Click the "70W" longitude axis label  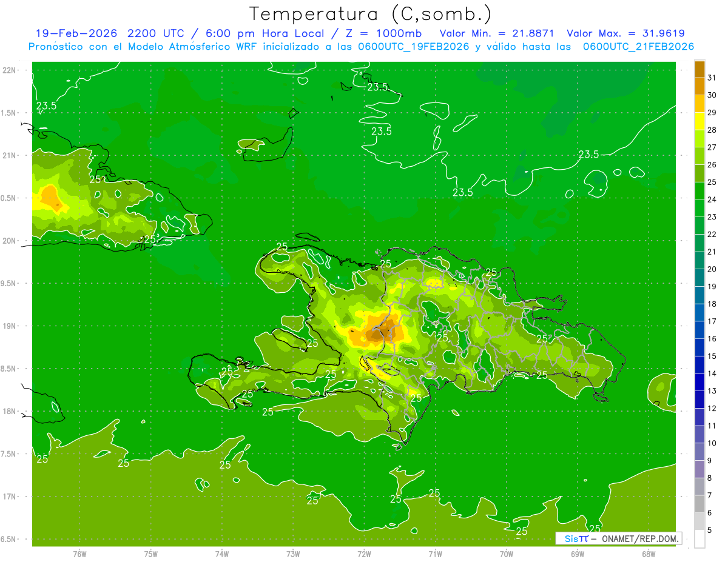(507, 554)
